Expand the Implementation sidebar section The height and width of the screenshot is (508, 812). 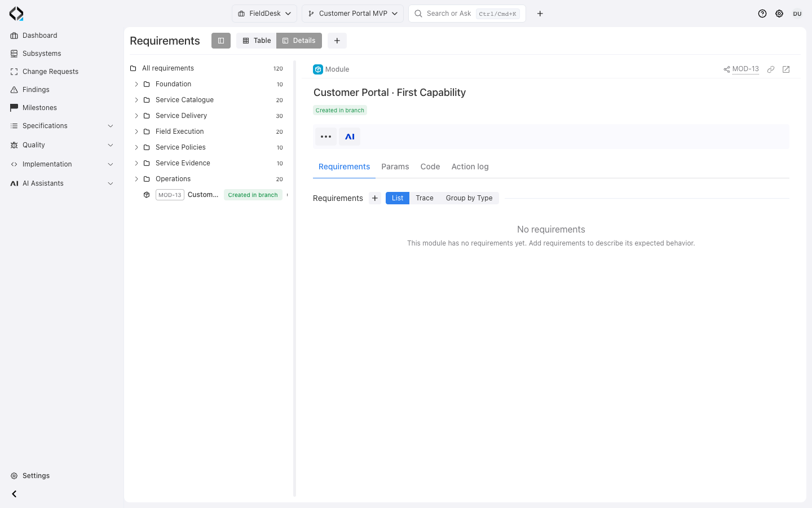[62, 164]
